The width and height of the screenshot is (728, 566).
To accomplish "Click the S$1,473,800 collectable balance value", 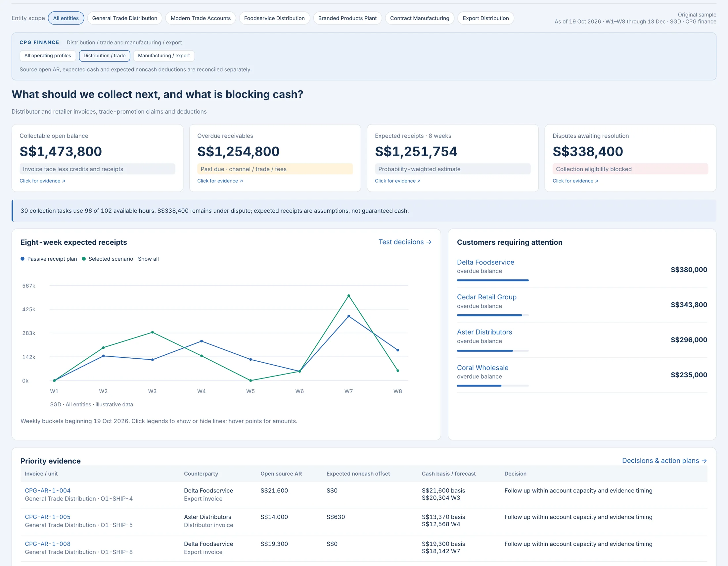I will (61, 151).
